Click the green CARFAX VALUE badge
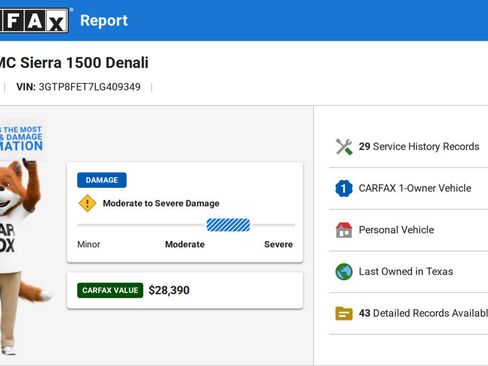This screenshot has height=366, width=488. [110, 290]
